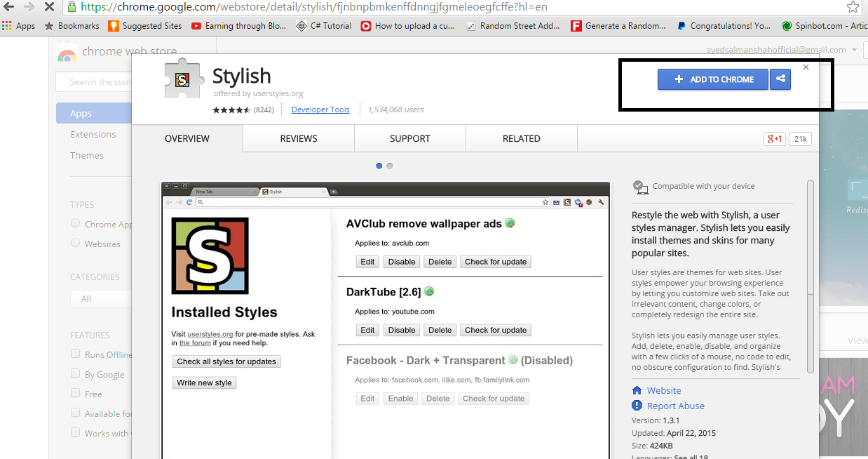868x459 pixels.
Task: Open the Congratulations! Yo... PayPal bookmark
Action: point(724,26)
